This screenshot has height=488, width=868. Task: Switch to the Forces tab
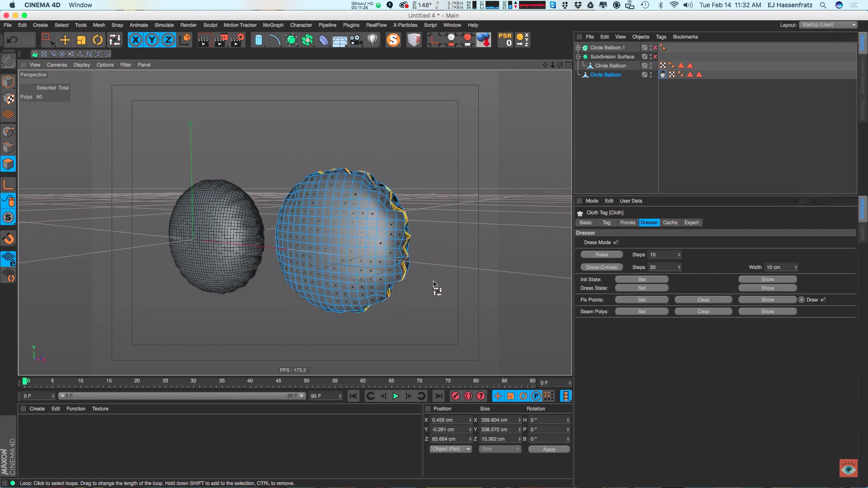click(627, 223)
